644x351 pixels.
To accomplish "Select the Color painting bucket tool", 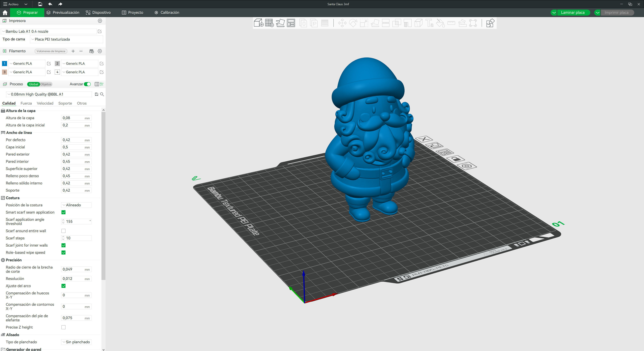I will [440, 23].
